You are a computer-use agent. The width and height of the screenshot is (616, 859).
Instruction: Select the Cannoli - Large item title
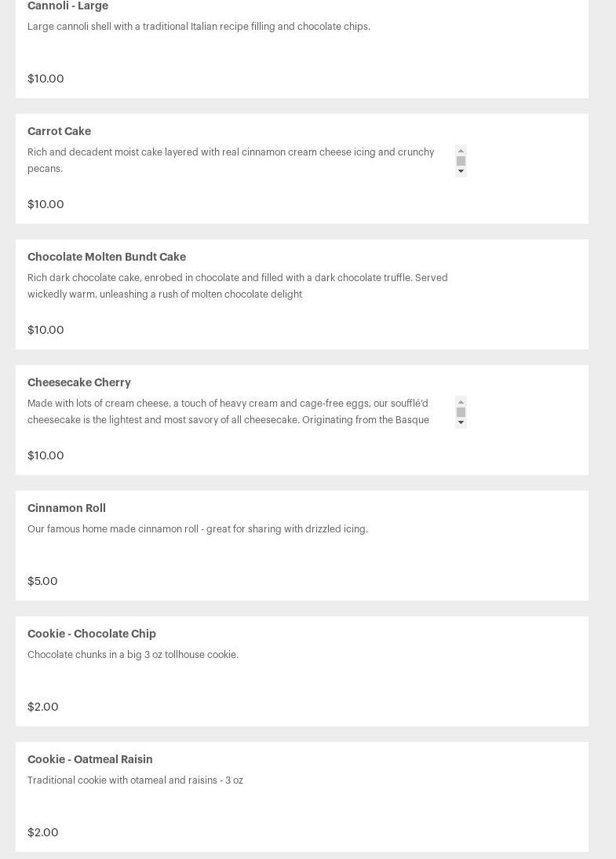68,5
